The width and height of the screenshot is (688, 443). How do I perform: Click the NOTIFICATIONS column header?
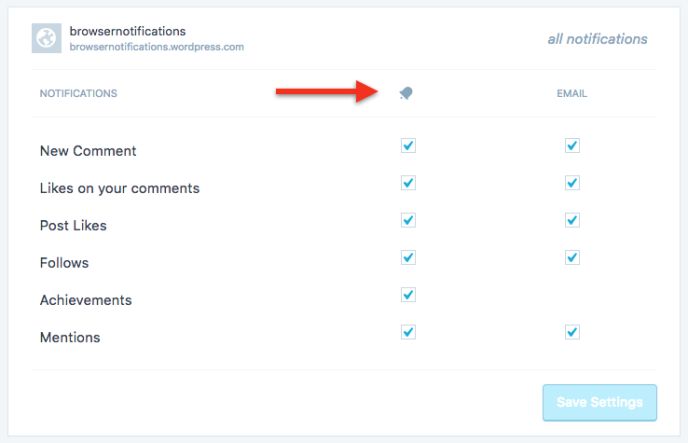coord(78,94)
